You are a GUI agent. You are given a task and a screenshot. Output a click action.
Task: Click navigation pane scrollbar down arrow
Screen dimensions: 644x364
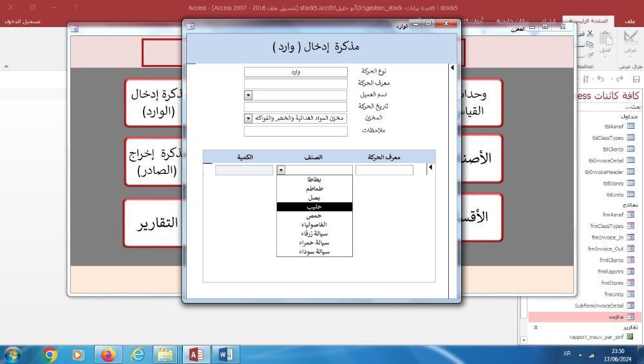pos(524,340)
